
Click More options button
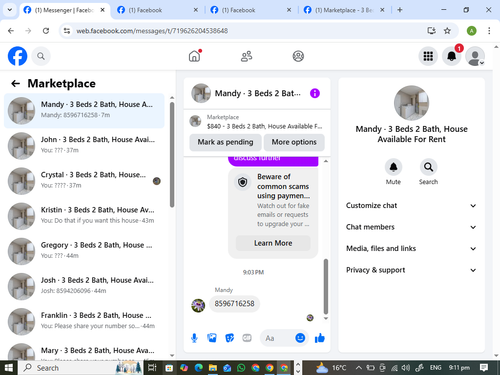294,142
